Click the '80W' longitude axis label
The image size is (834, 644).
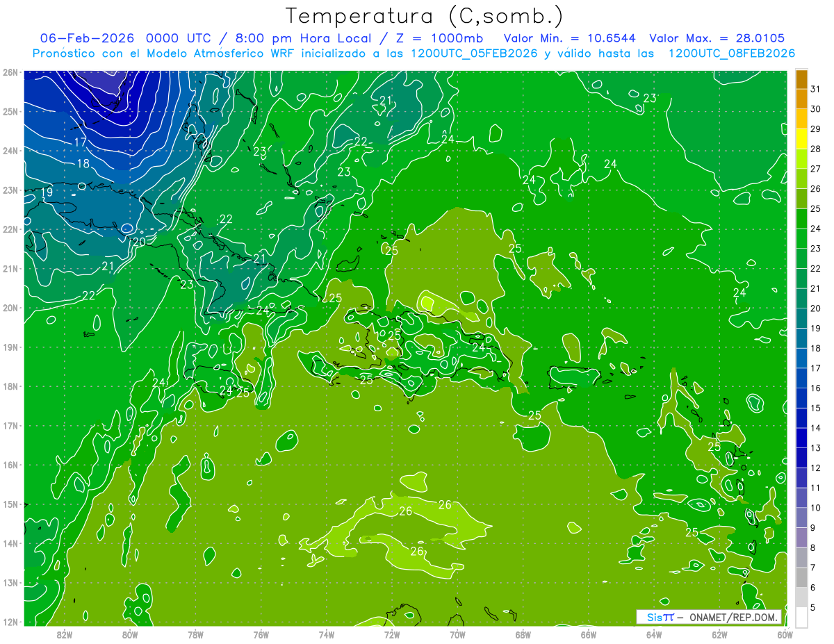coord(130,634)
